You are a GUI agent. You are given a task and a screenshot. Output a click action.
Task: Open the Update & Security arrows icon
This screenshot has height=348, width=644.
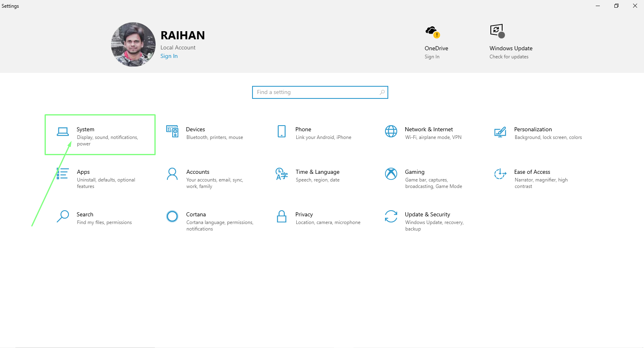point(391,216)
